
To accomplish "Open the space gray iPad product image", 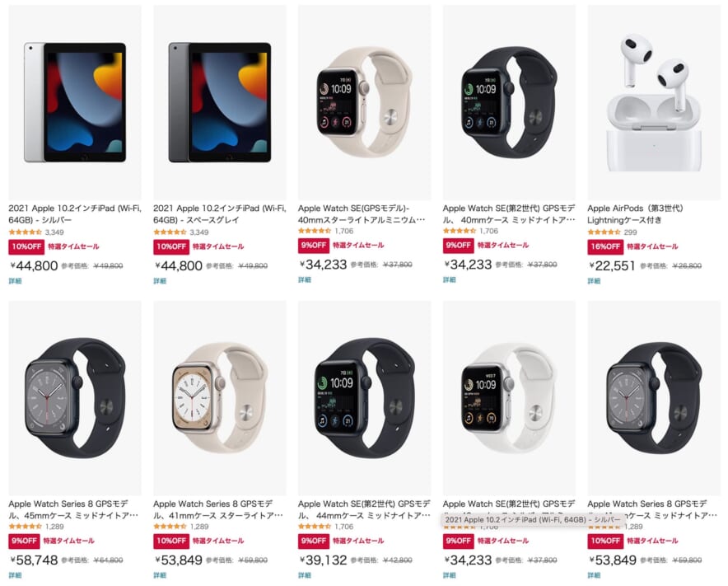I will coord(220,102).
